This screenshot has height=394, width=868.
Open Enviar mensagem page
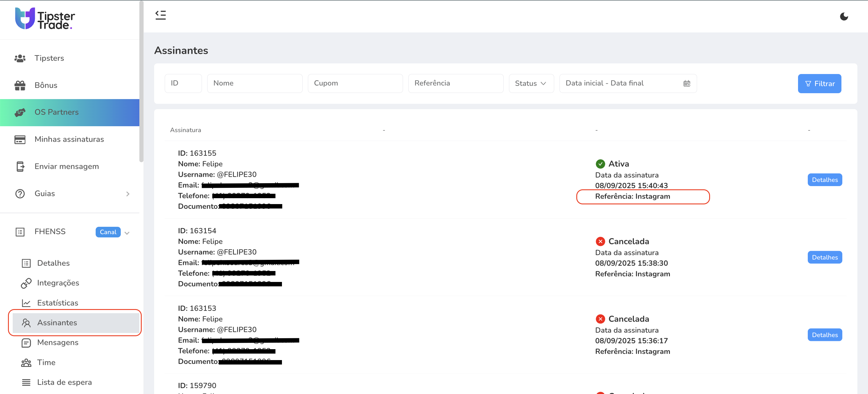click(69, 167)
